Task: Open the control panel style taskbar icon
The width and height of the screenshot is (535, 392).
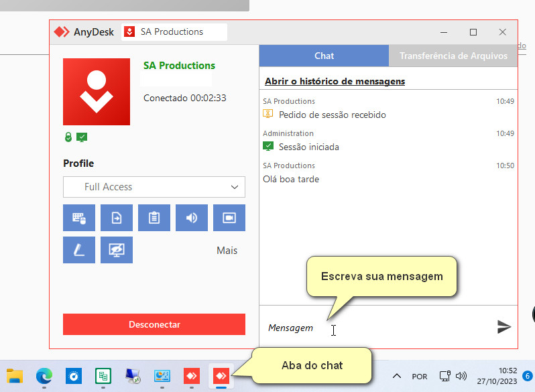Action: pyautogui.click(x=162, y=376)
